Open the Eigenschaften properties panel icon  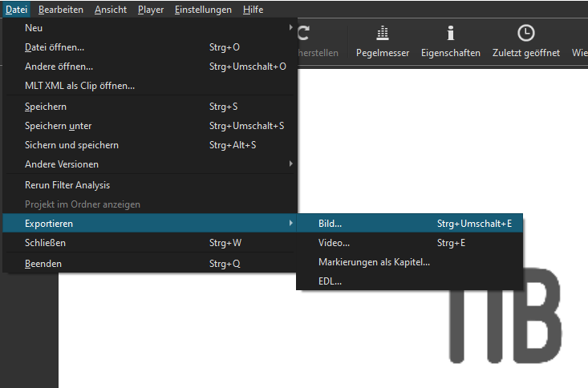(x=450, y=34)
